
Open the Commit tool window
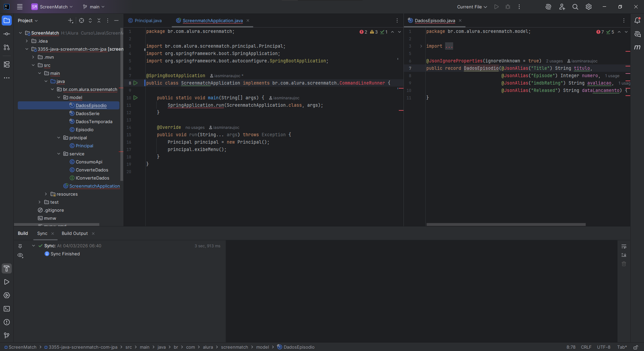[6, 34]
